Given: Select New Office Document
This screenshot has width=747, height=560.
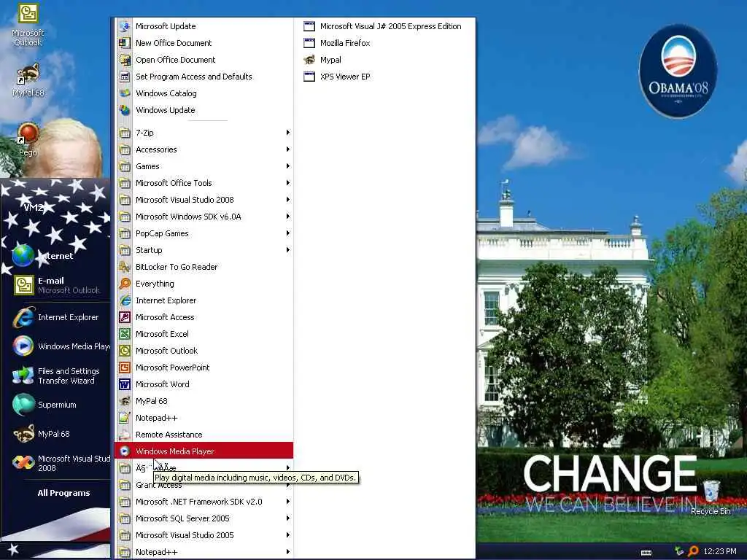Looking at the screenshot, I should pyautogui.click(x=204, y=43).
